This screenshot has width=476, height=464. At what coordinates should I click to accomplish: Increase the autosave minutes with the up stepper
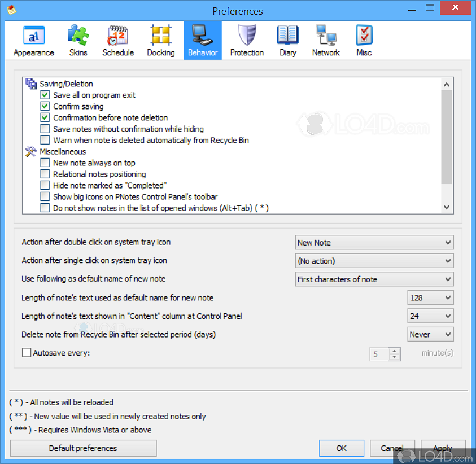pyautogui.click(x=394, y=351)
